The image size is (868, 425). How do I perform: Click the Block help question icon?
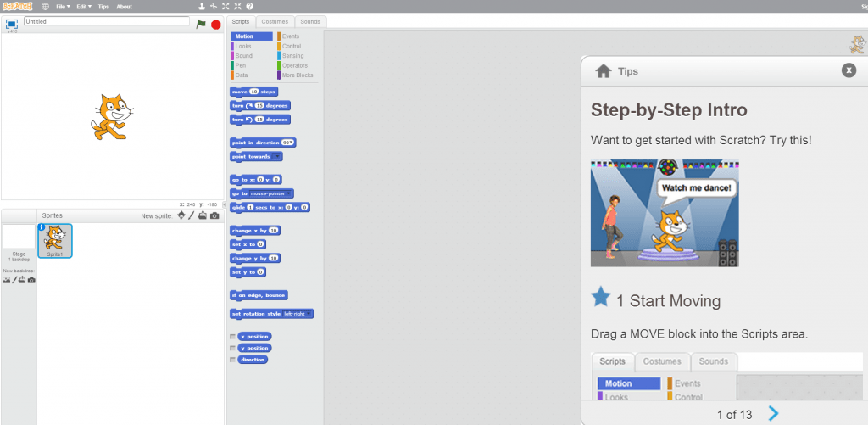pos(250,7)
